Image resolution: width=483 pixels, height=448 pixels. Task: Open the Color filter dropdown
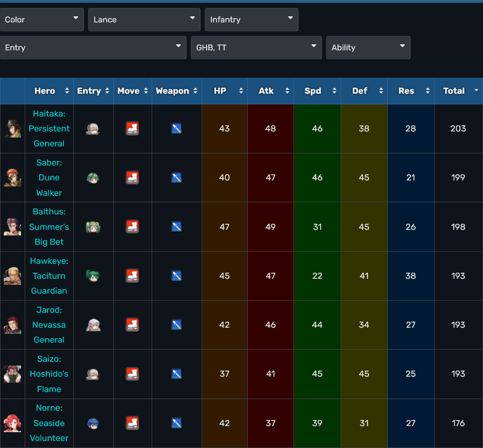42,20
